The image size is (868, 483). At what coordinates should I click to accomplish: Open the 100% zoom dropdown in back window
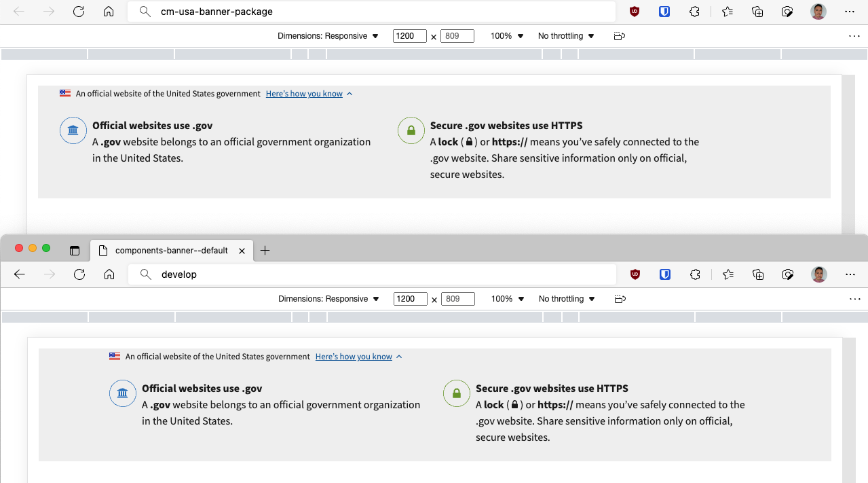pyautogui.click(x=508, y=36)
